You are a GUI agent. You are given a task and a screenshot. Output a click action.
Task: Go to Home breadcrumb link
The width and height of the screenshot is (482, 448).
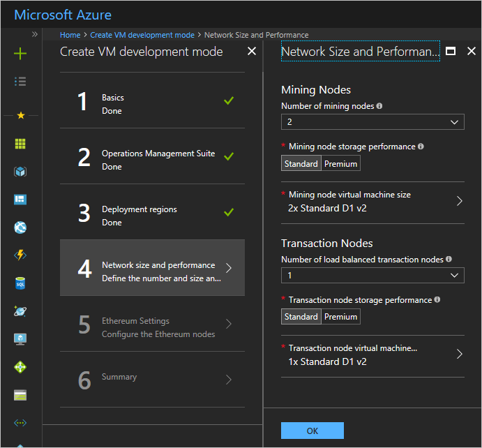point(70,35)
